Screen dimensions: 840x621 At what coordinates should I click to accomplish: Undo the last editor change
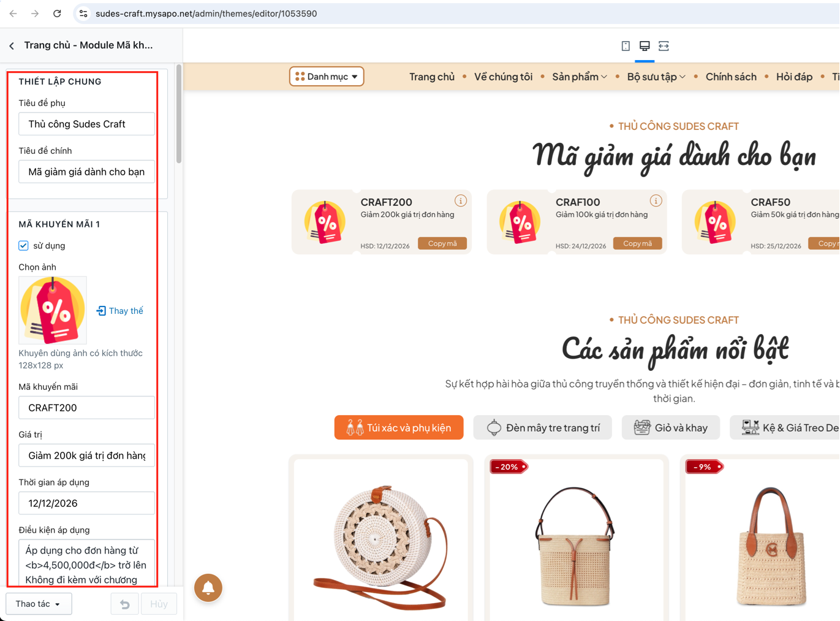[125, 604]
